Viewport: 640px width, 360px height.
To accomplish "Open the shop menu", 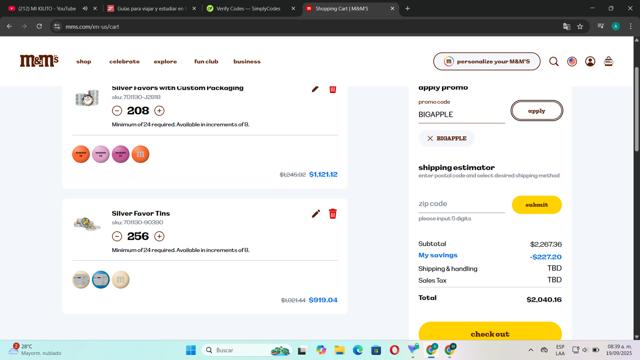I will tap(84, 61).
